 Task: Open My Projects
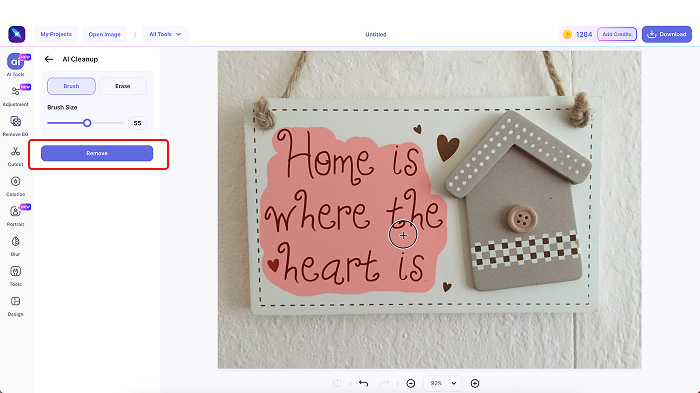[x=56, y=34]
